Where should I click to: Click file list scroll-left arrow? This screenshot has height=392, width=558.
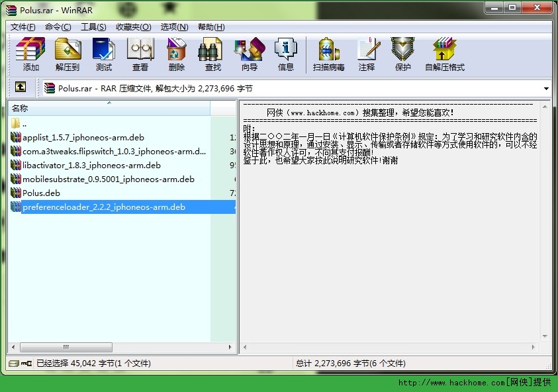pos(13,347)
